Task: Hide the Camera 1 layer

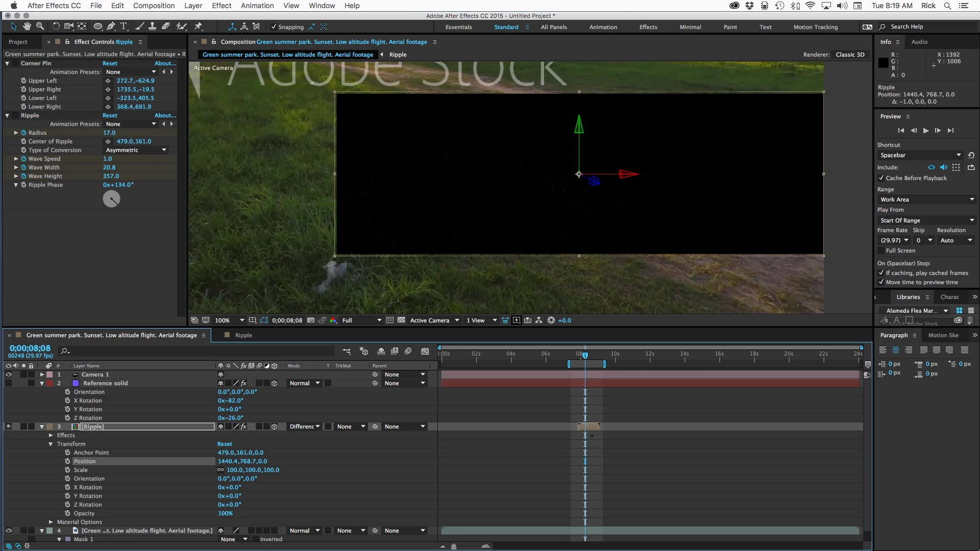Action: point(8,374)
